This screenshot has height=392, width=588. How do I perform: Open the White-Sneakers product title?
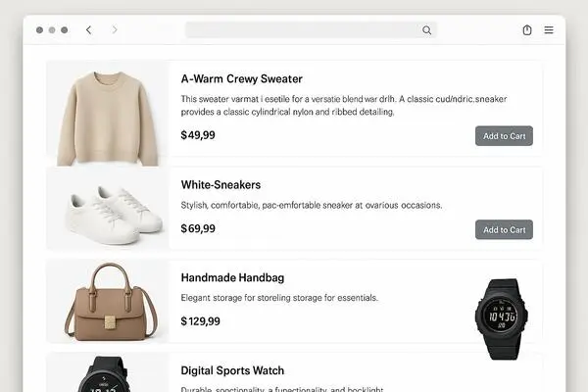click(x=220, y=184)
